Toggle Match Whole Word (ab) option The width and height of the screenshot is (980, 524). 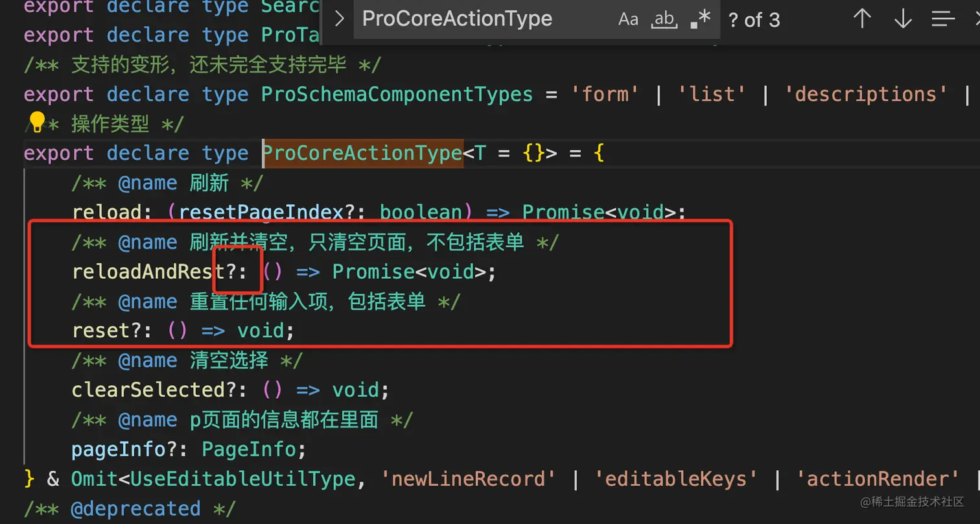click(x=664, y=19)
